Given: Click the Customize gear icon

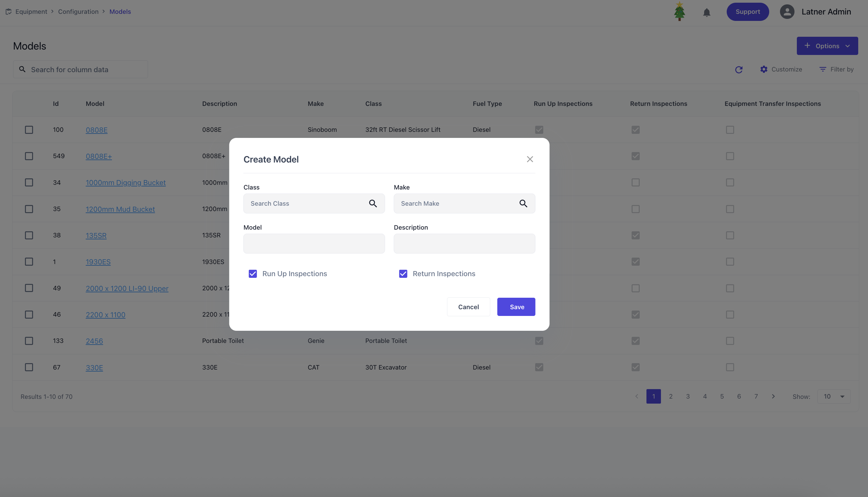Looking at the screenshot, I should click(764, 69).
